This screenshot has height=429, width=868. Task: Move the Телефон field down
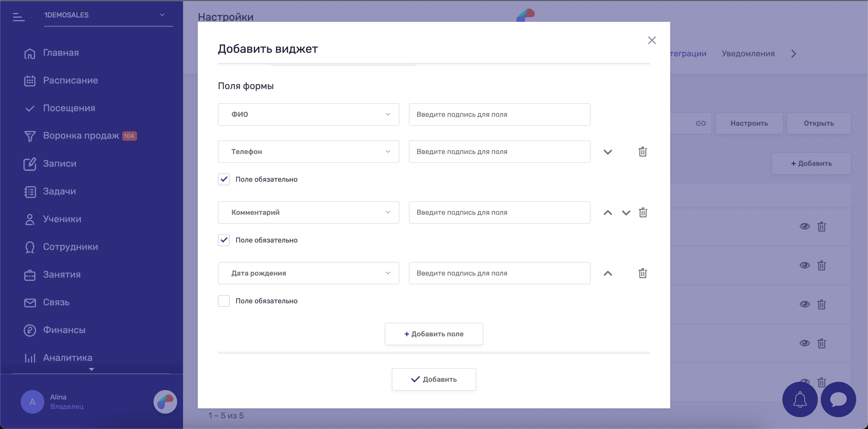click(x=608, y=152)
